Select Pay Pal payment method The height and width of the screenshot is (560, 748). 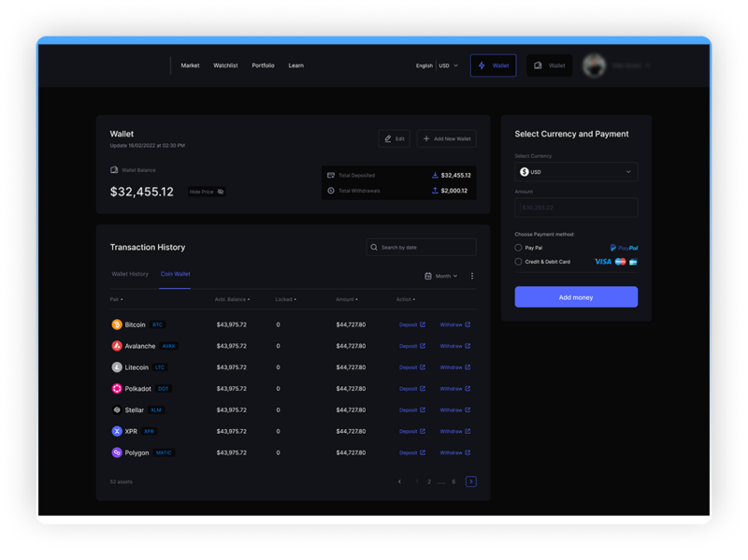(x=519, y=248)
